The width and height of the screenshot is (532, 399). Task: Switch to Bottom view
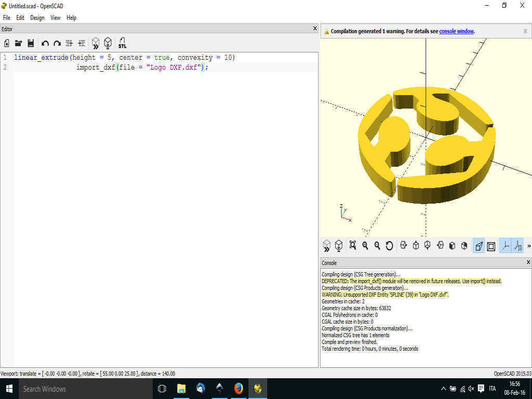pos(428,245)
